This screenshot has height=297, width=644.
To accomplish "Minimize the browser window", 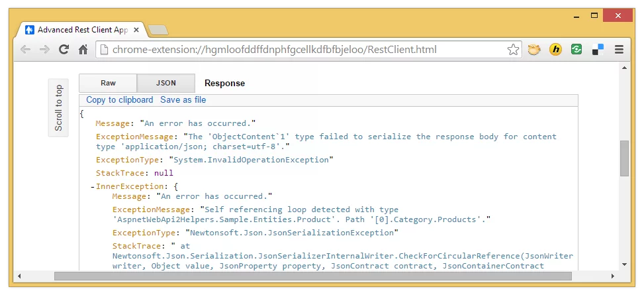I will pyautogui.click(x=576, y=16).
